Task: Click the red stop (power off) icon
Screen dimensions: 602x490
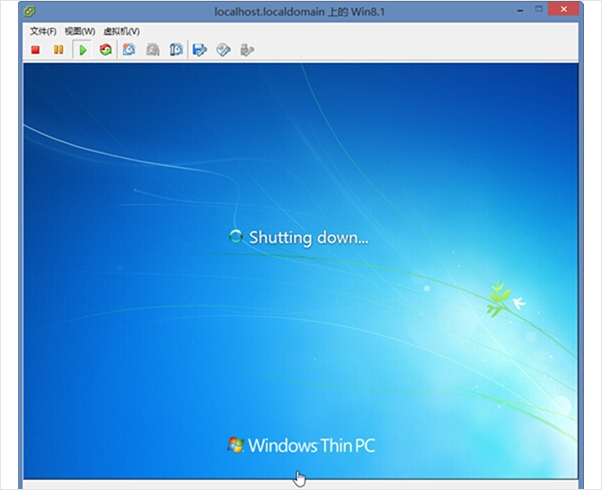Action: (x=35, y=50)
